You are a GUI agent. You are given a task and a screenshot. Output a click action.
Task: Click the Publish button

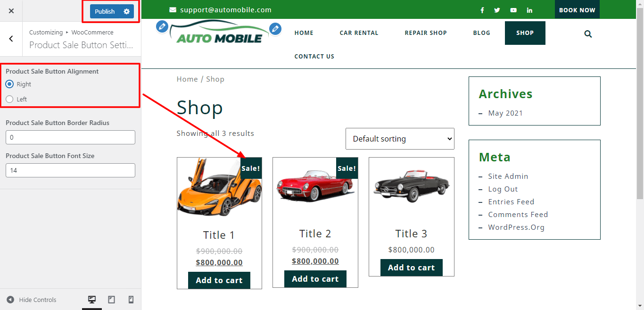105,11
